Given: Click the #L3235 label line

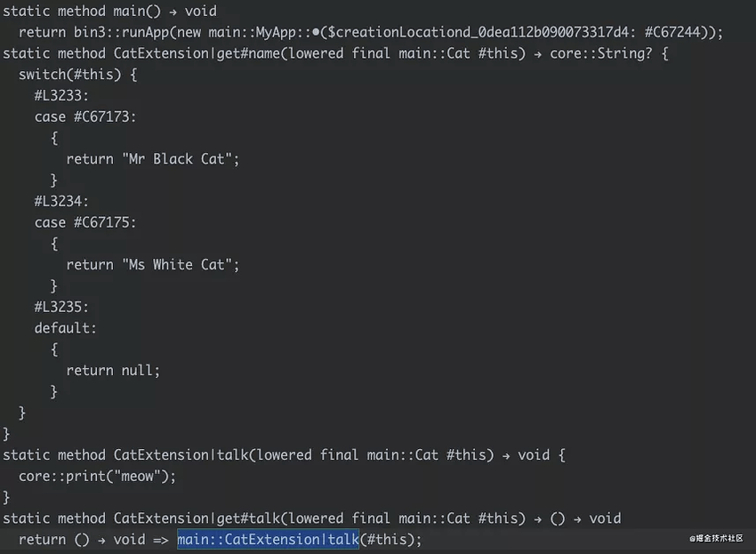Looking at the screenshot, I should tap(61, 307).
